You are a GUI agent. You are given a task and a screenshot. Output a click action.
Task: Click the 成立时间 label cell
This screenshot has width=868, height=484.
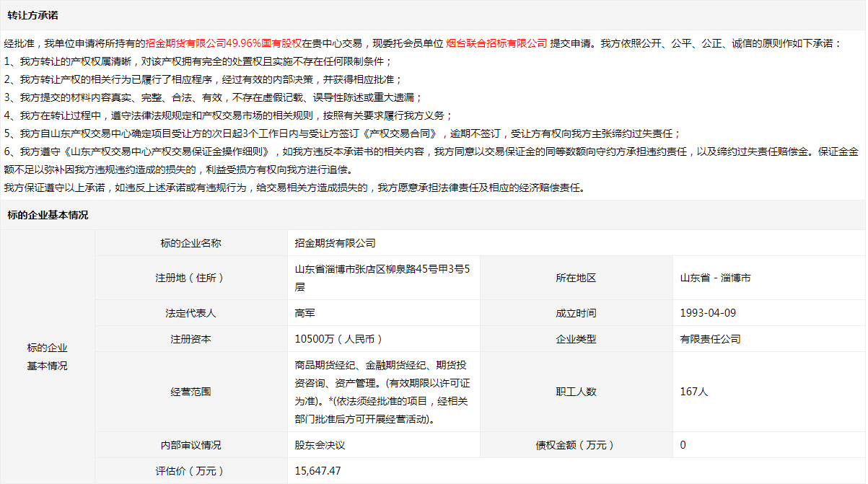[577, 313]
